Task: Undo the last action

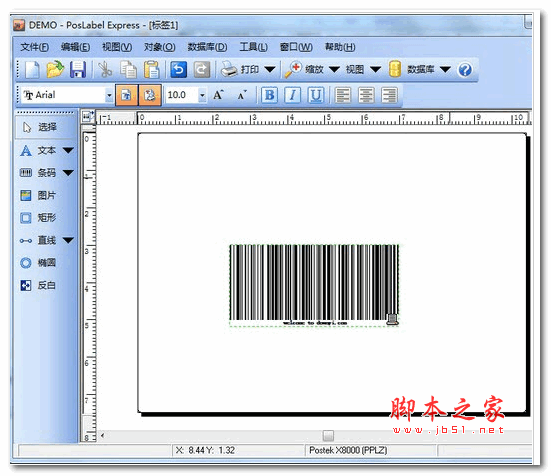Action: (178, 70)
